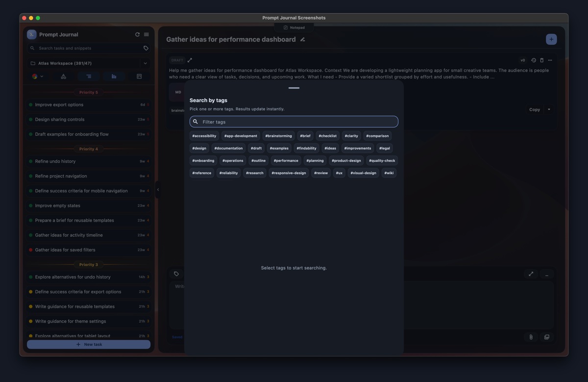Open task "Improve empty states"
This screenshot has height=382, width=588.
pos(89,205)
